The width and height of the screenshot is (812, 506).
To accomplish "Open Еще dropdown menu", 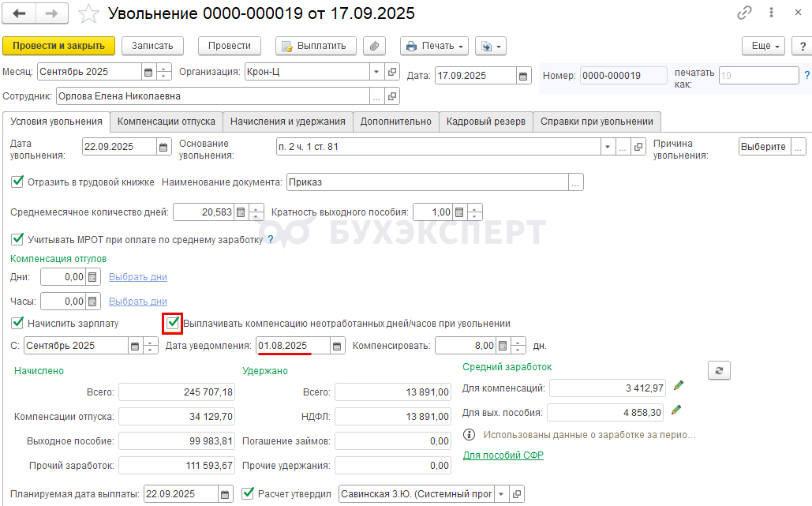I will (x=763, y=46).
